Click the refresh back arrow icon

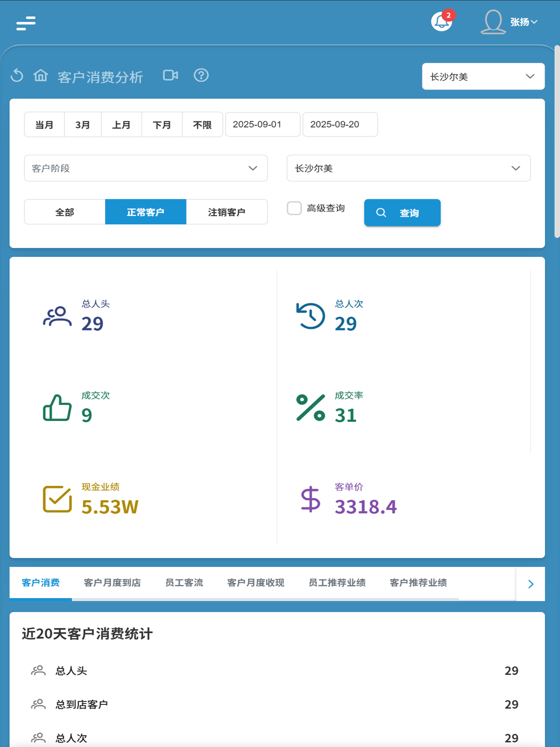click(17, 75)
